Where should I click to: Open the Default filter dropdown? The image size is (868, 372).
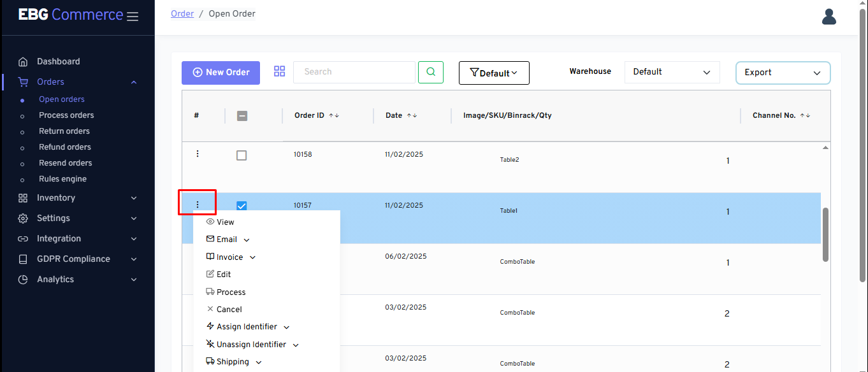click(494, 73)
